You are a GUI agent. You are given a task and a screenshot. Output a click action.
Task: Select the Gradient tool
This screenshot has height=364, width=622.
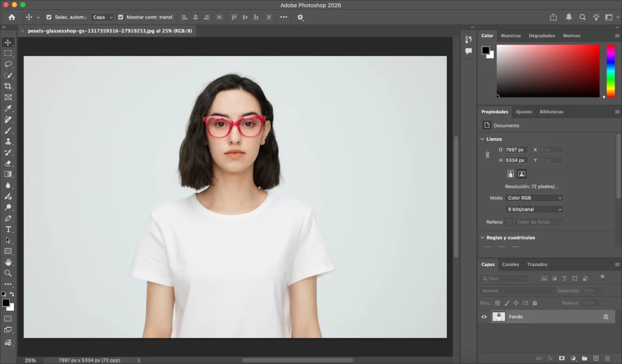click(8, 173)
